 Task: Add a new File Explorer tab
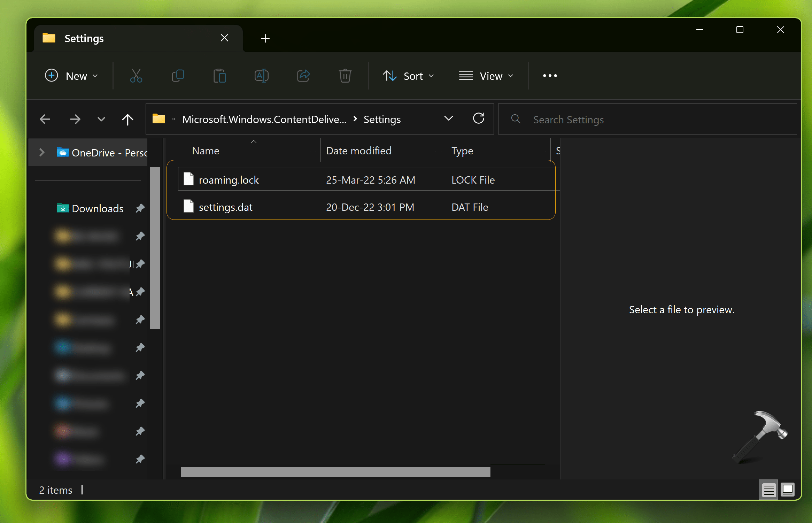(265, 38)
